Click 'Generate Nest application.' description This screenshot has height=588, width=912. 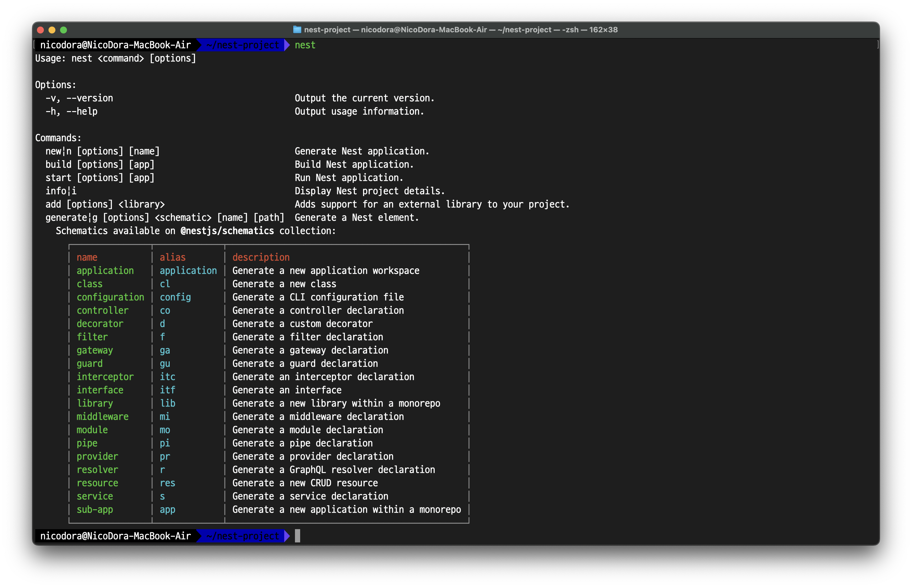pos(362,151)
